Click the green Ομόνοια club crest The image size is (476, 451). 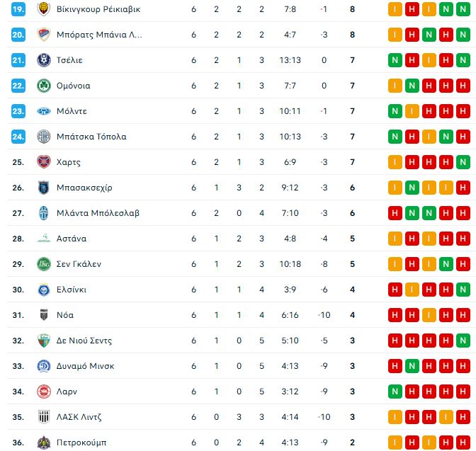pyautogui.click(x=44, y=86)
